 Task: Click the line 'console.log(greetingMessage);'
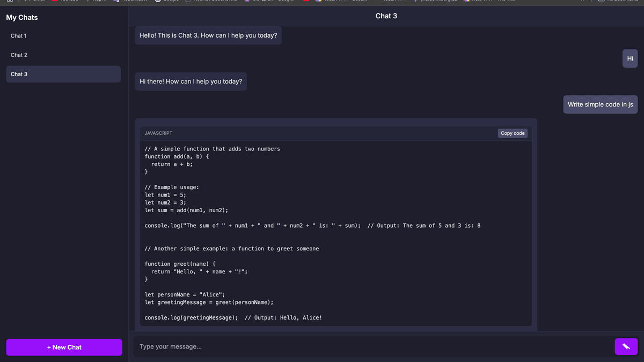point(233,318)
